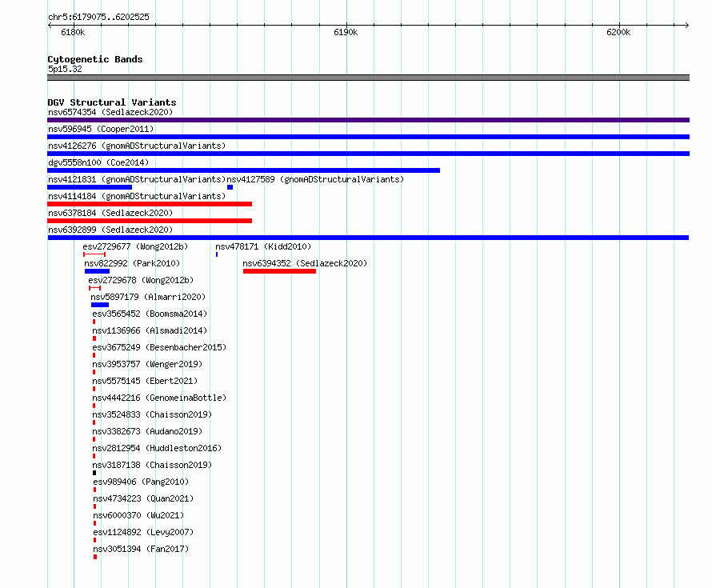Screen dimensions: 712x588
Task: Open esv989406 (Pang2010) label
Action: tap(141, 482)
